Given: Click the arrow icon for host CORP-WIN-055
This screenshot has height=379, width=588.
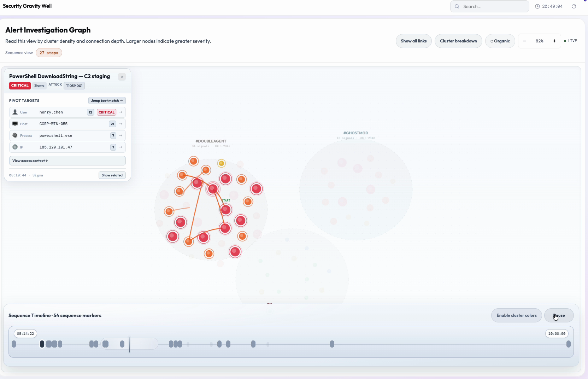Looking at the screenshot, I should [121, 124].
